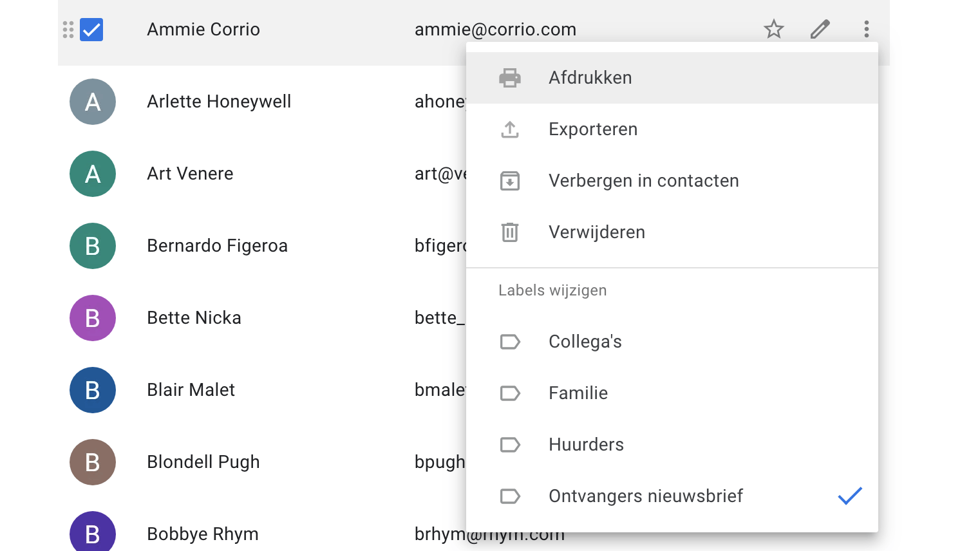The height and width of the screenshot is (551, 980).
Task: Uncheck the Ammie Corrio checkbox
Action: (x=91, y=30)
